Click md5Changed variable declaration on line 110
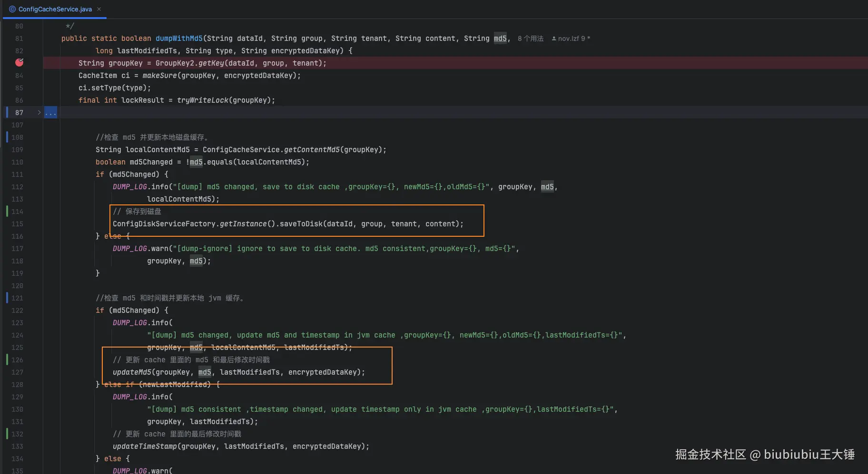Image resolution: width=868 pixels, height=474 pixels. click(151, 162)
